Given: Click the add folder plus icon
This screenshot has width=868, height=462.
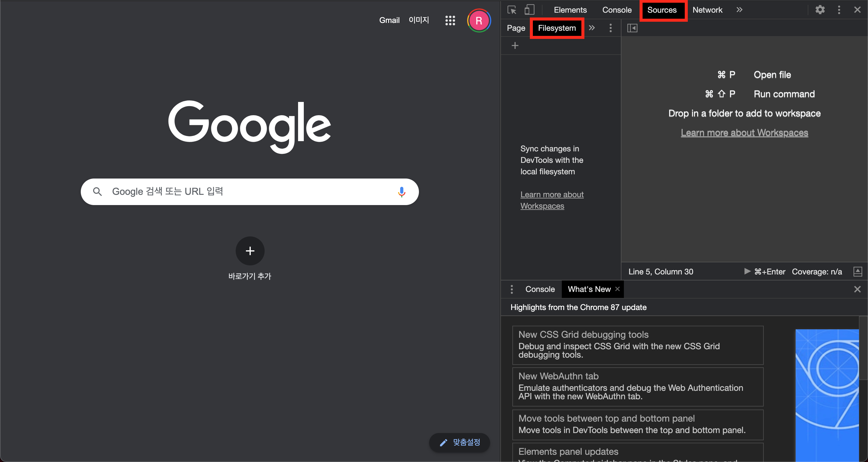Looking at the screenshot, I should pos(514,46).
